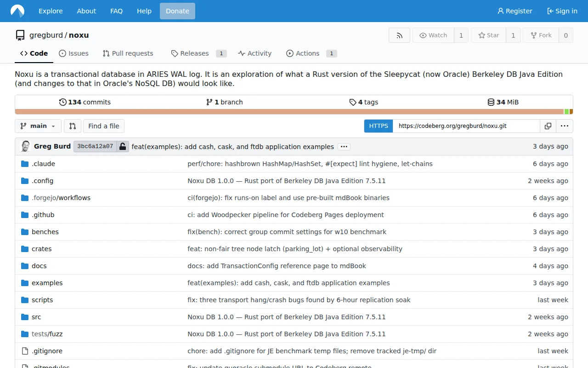The width and height of the screenshot is (588, 368).
Task: Click the Donate button
Action: tap(177, 11)
